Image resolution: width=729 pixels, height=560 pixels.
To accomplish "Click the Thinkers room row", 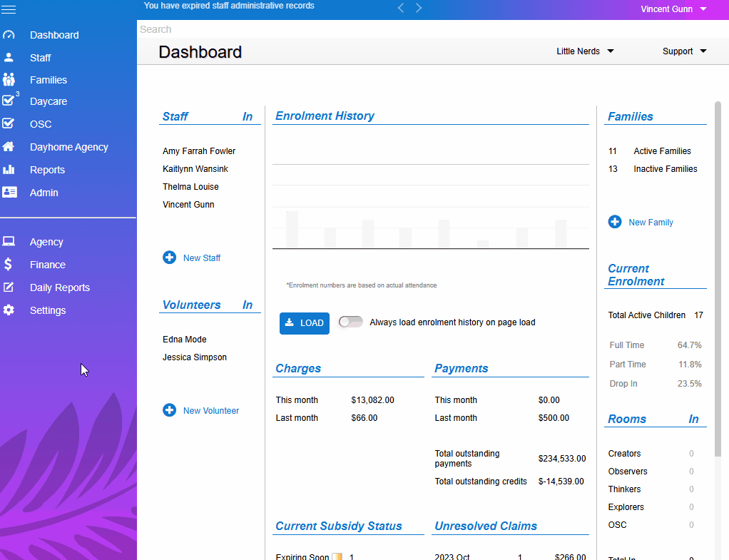I will tap(652, 489).
